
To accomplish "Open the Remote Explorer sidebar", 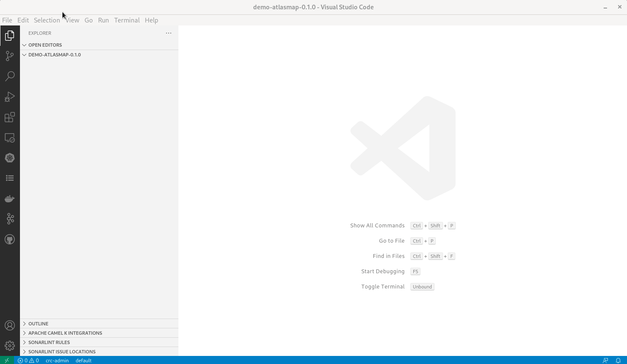I will 10,137.
